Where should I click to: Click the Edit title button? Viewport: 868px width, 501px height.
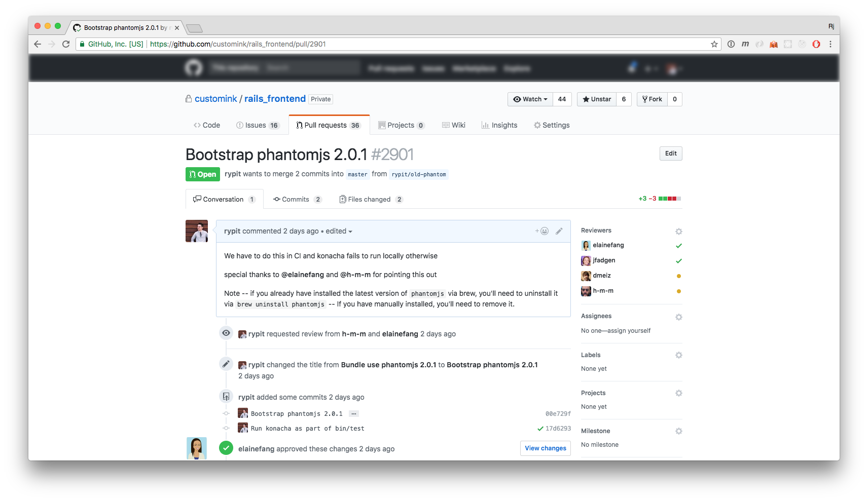[x=671, y=153]
